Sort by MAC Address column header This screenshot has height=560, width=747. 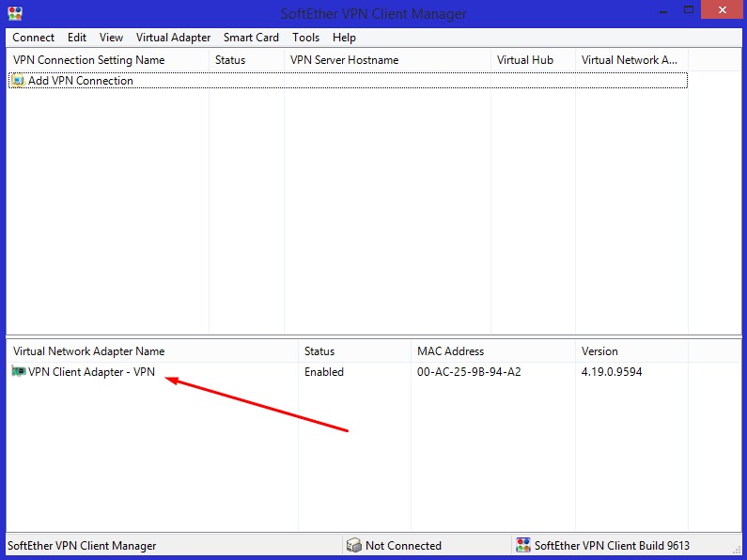click(493, 351)
